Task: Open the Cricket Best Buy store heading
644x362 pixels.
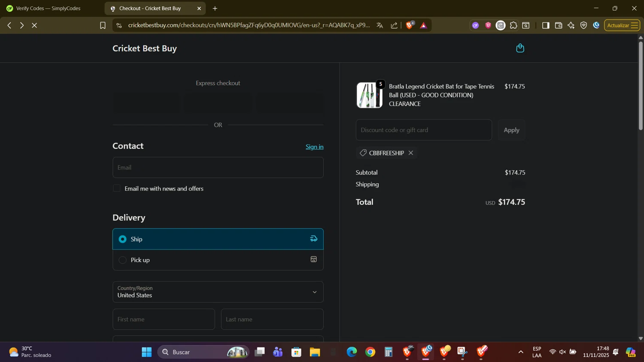Action: (x=145, y=48)
